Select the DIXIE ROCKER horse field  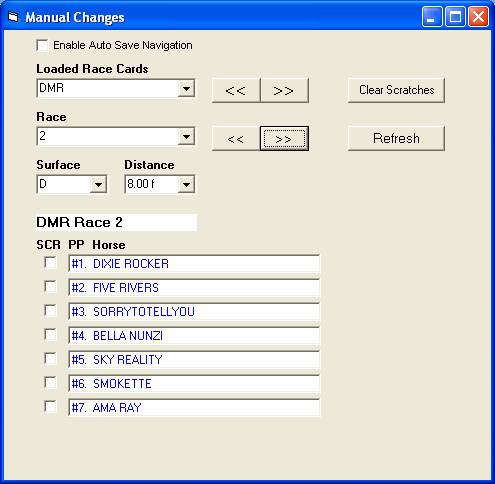(x=194, y=264)
